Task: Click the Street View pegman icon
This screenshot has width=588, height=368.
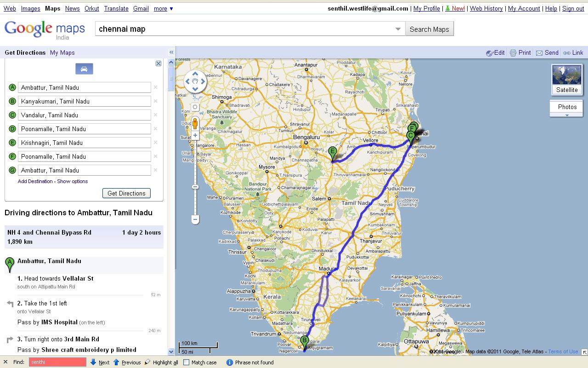Action: pyautogui.click(x=195, y=123)
